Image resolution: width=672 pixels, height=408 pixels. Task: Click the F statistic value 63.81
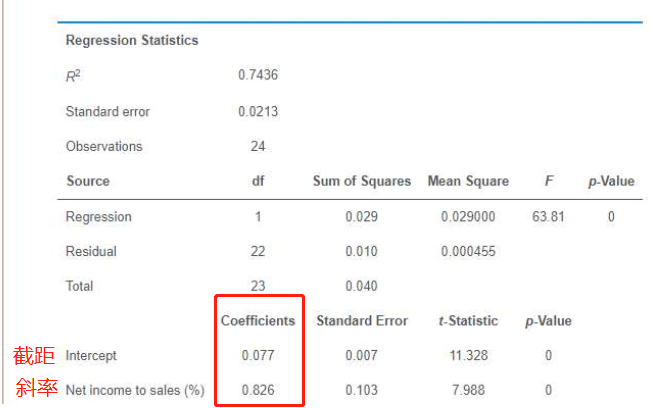point(548,216)
